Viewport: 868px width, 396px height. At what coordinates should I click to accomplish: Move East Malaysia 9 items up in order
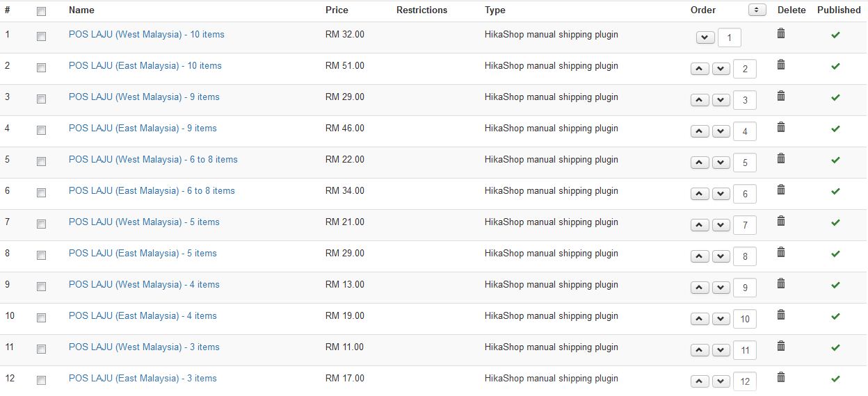pyautogui.click(x=700, y=131)
